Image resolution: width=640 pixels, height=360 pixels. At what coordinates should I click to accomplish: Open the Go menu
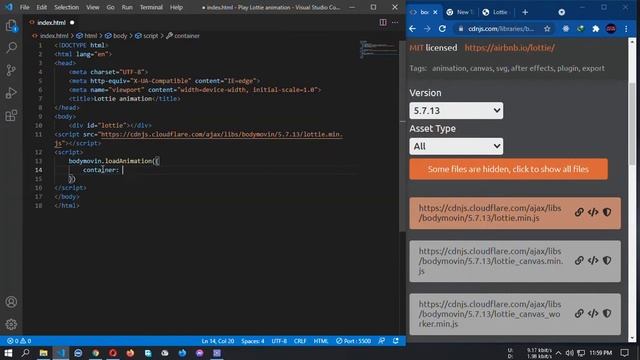(x=110, y=7)
